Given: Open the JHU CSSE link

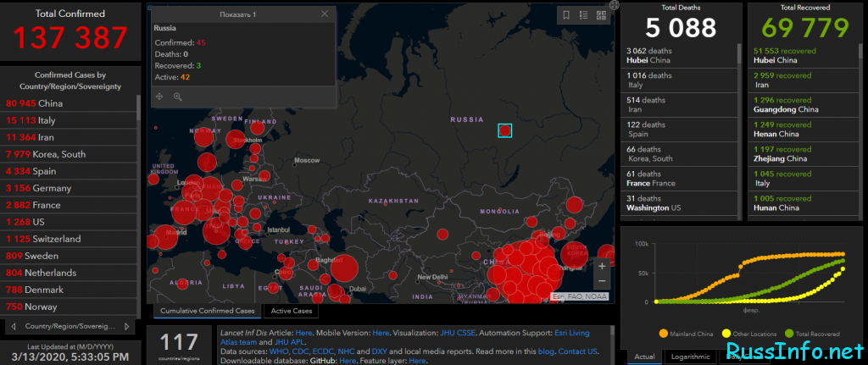Looking at the screenshot, I should 457,333.
